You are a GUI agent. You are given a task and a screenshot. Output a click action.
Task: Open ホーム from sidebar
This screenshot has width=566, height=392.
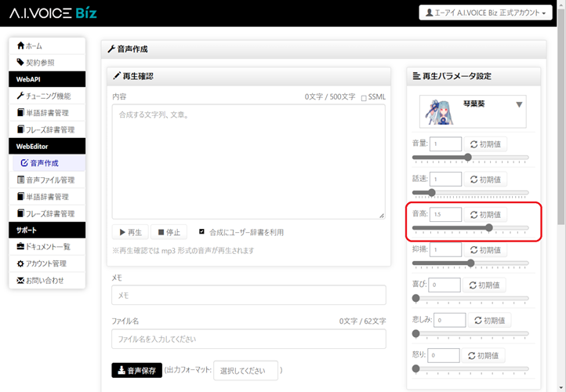tap(47, 45)
